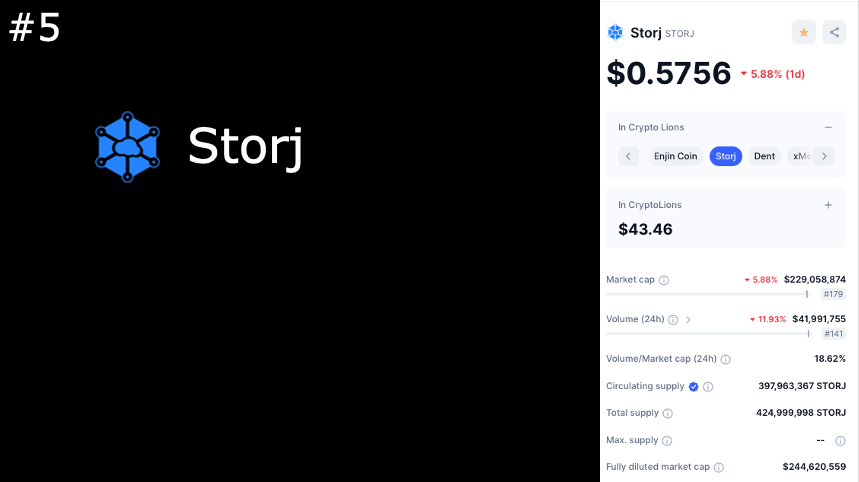Click the share icon
Image resolution: width=859 pixels, height=482 pixels.
point(834,33)
